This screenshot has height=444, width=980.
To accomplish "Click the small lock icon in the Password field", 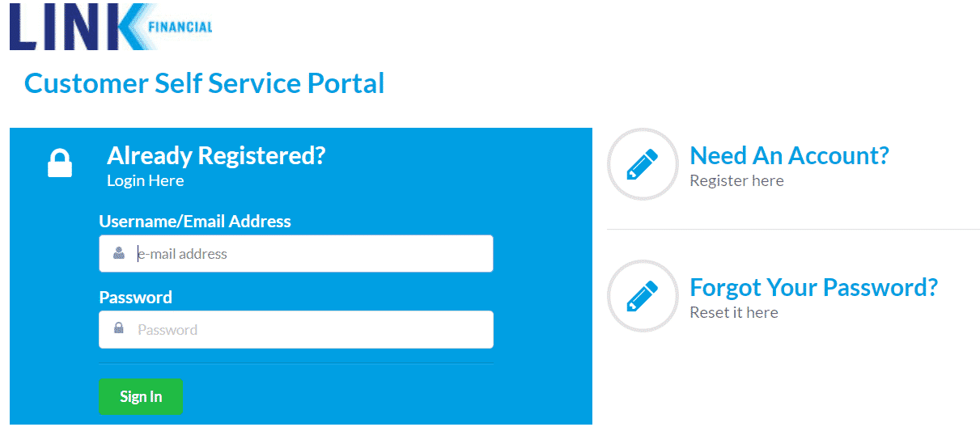I will [x=119, y=328].
